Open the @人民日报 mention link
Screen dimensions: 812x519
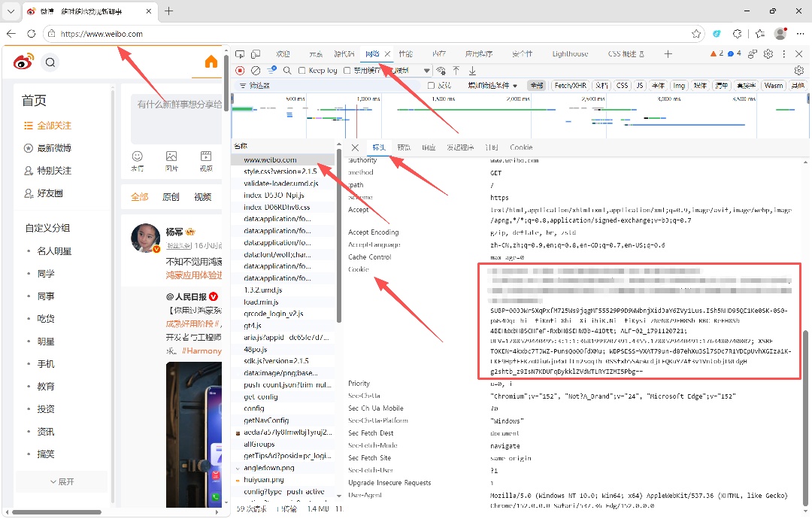[186, 297]
